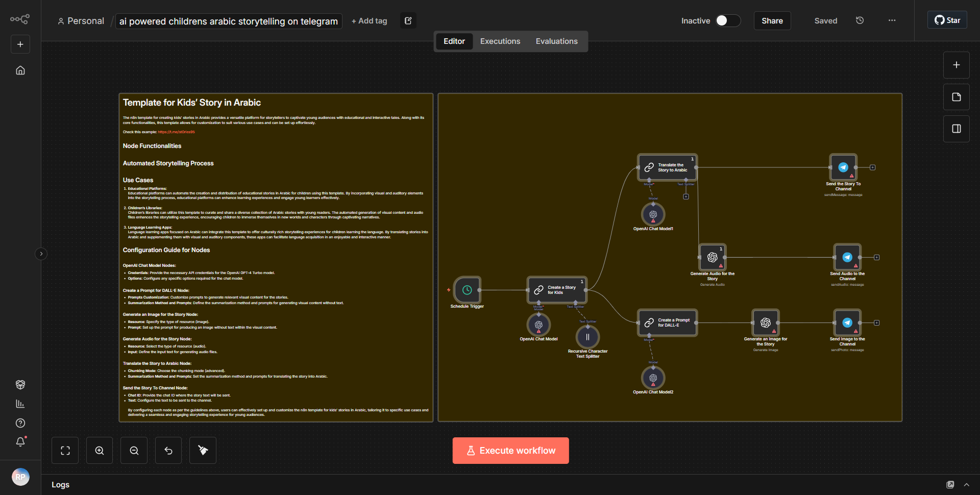Open workflow history clock icon
980x495 pixels.
point(860,20)
